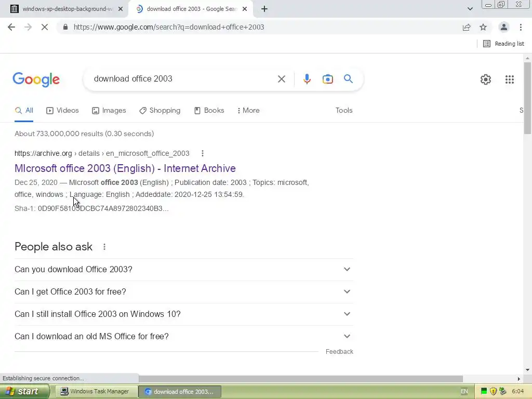
Task: Expand "Can you download Office 2003?"
Action: [x=183, y=270]
